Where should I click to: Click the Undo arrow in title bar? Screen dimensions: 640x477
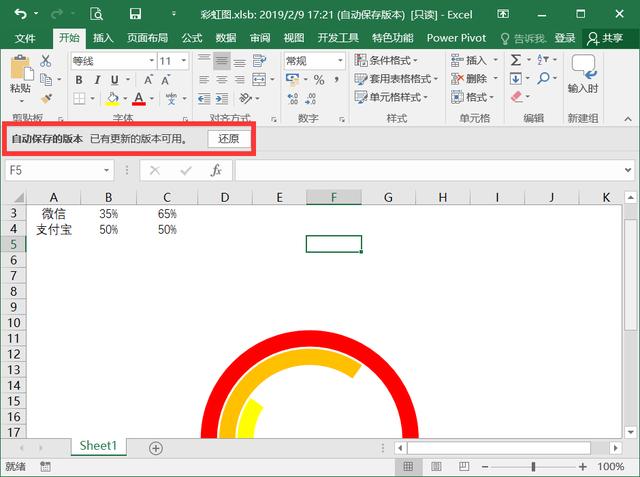pos(20,14)
